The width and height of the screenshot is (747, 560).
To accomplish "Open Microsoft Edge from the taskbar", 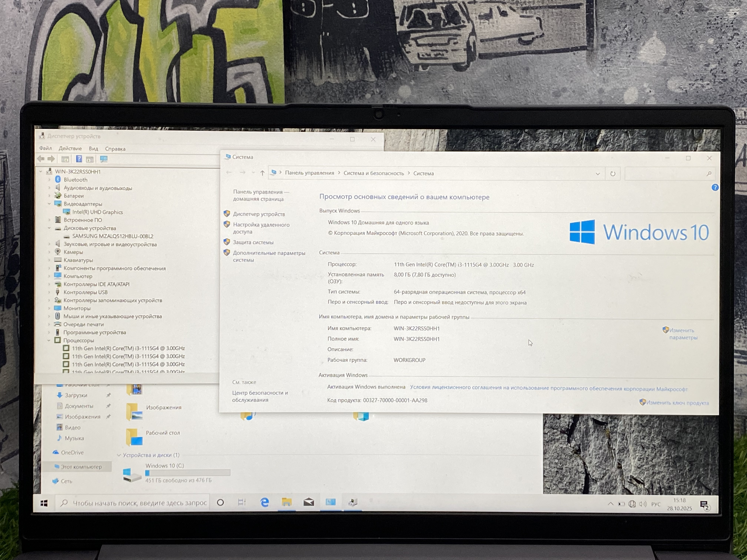I will click(264, 503).
